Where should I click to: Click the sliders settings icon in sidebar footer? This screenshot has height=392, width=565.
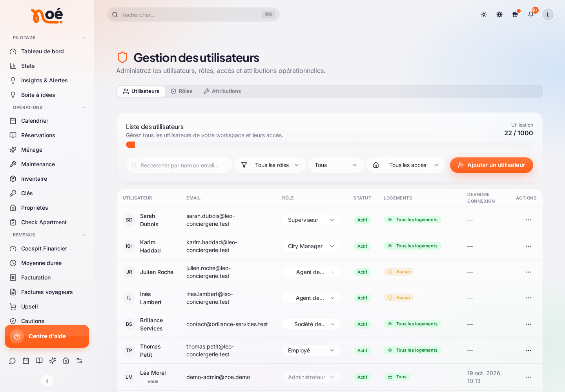[x=79, y=361]
